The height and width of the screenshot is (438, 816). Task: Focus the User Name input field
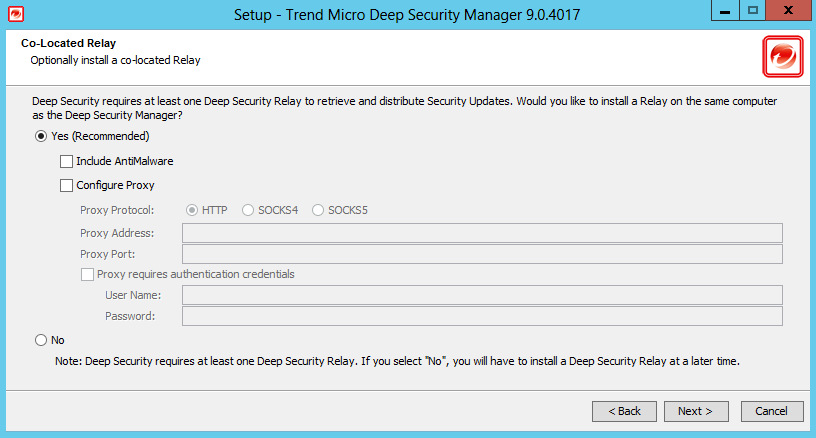click(x=481, y=295)
